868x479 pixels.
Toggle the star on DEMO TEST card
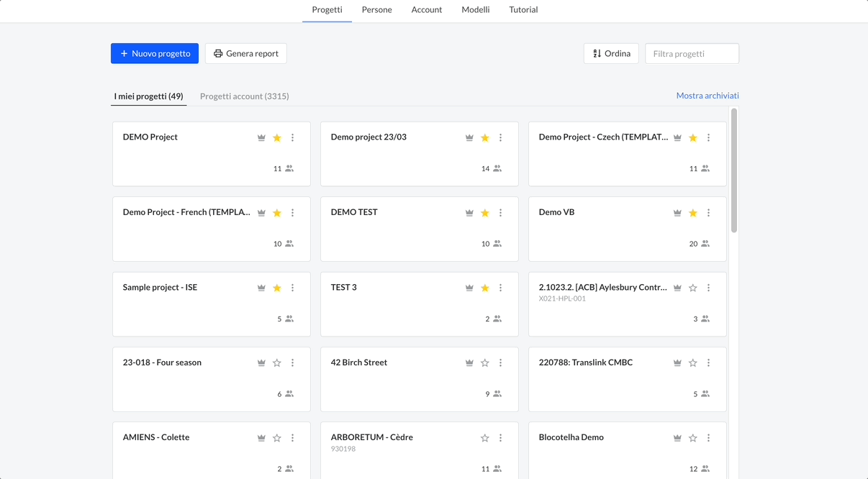[485, 213]
